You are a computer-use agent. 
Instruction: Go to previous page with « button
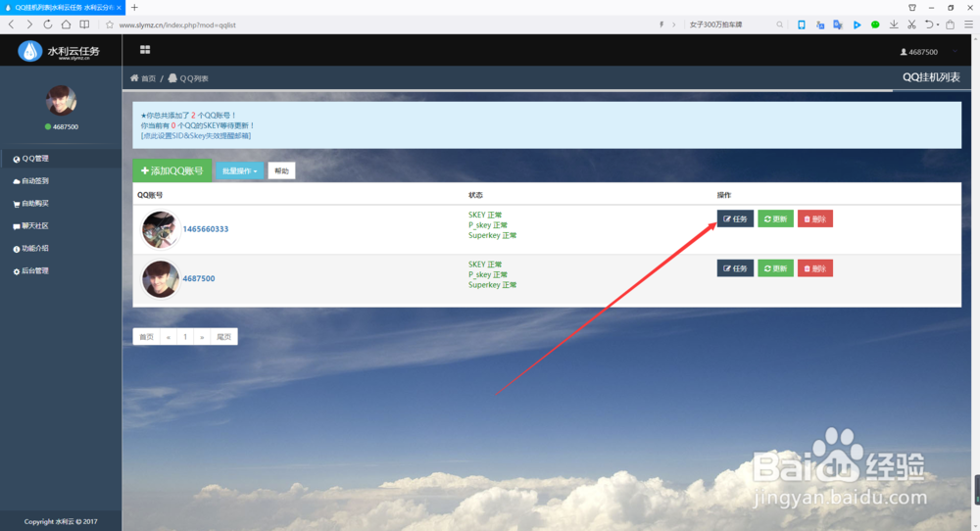coord(169,337)
